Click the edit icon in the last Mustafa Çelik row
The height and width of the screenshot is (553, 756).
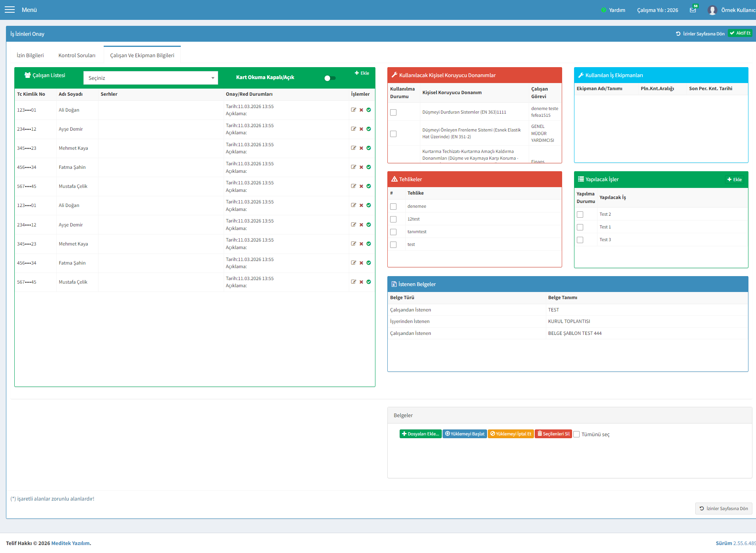(354, 282)
